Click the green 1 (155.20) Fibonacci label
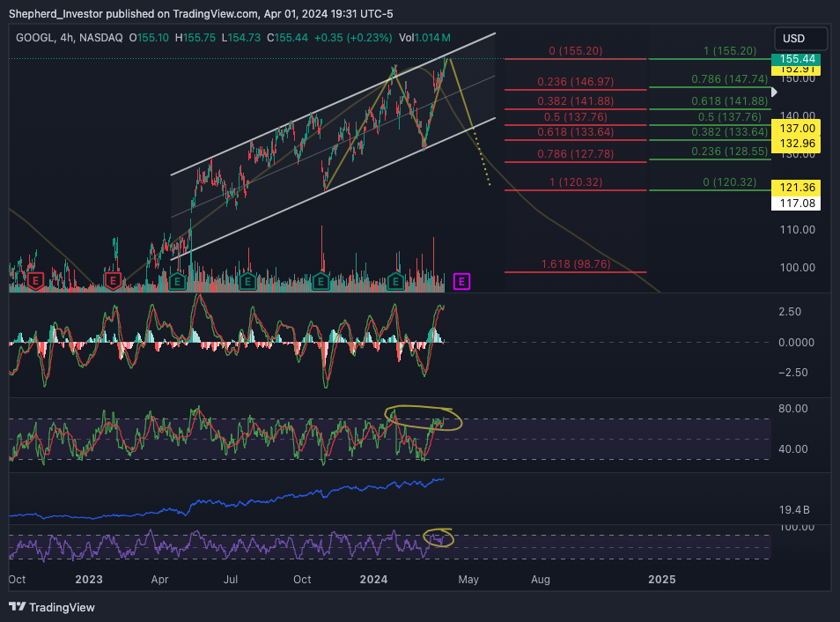Image resolution: width=840 pixels, height=622 pixels. 730,51
